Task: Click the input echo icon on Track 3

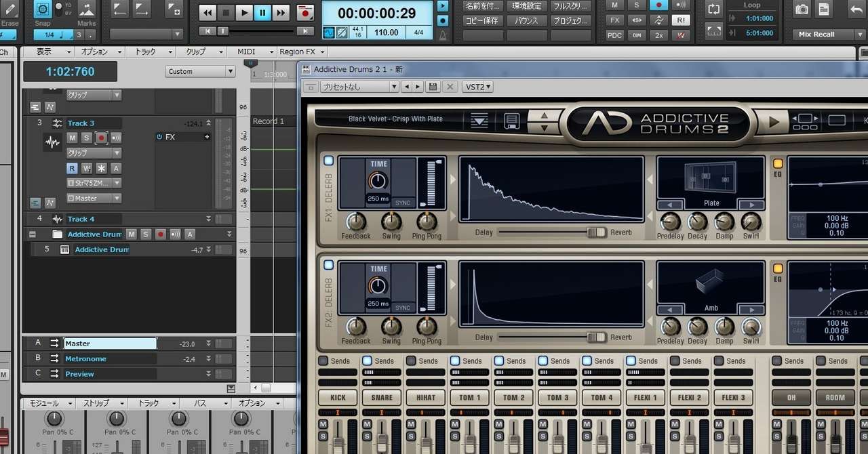Action: point(117,138)
